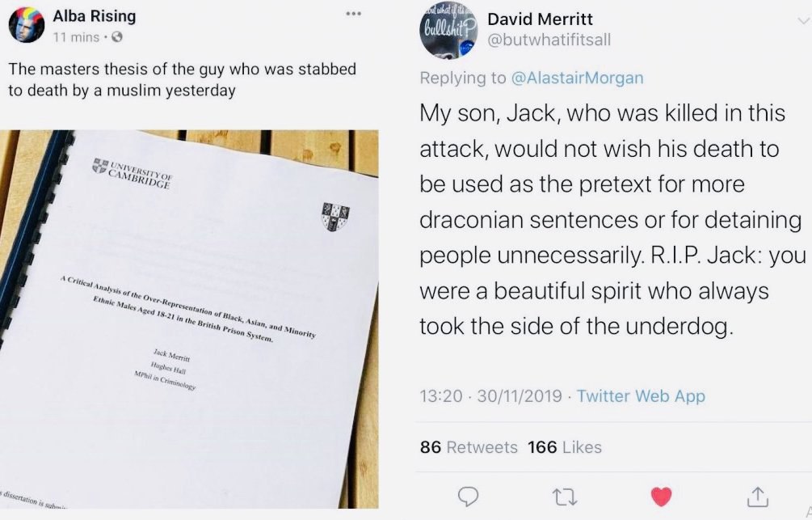The height and width of the screenshot is (520, 812).
Task: Expand the tweet chevron dropdown
Action: click(x=804, y=21)
